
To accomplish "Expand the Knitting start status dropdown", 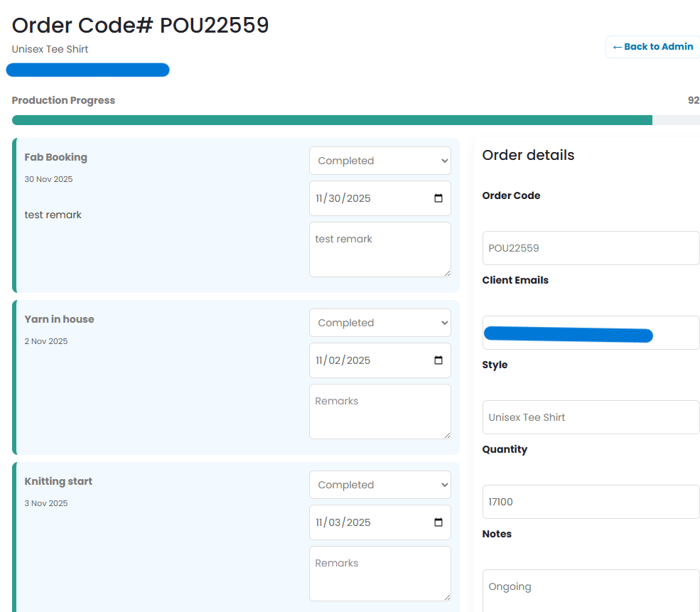I will [x=379, y=485].
